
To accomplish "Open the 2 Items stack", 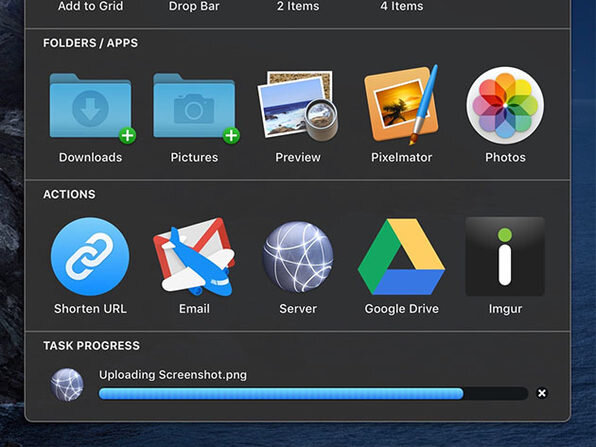I will click(x=298, y=6).
